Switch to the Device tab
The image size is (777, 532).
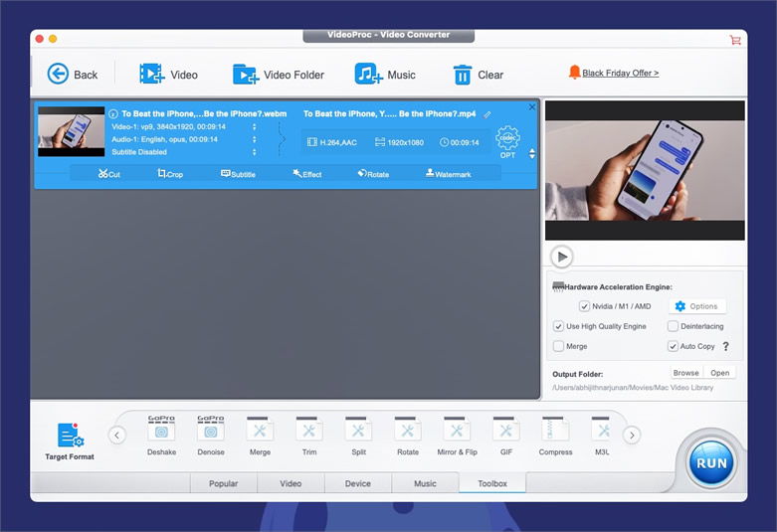[x=358, y=483]
